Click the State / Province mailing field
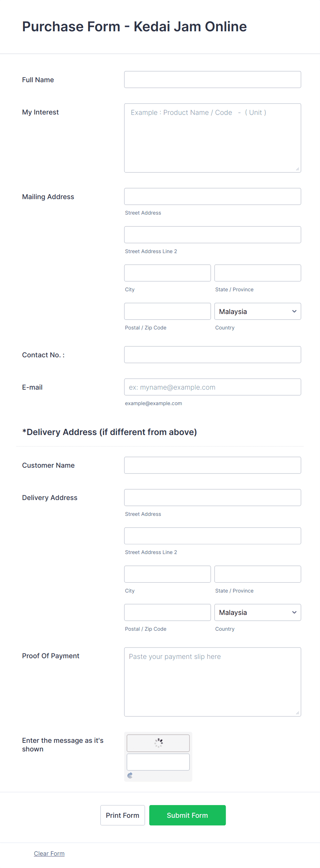This screenshot has height=868, width=320. click(257, 273)
